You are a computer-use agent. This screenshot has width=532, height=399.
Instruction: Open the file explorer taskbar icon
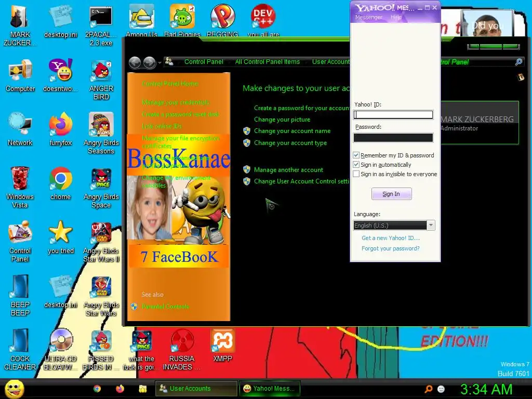point(142,389)
